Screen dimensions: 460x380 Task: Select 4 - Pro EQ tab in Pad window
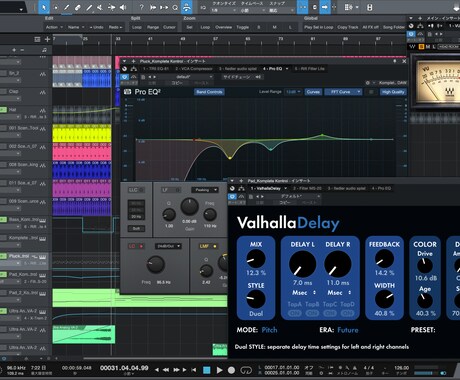click(x=381, y=188)
